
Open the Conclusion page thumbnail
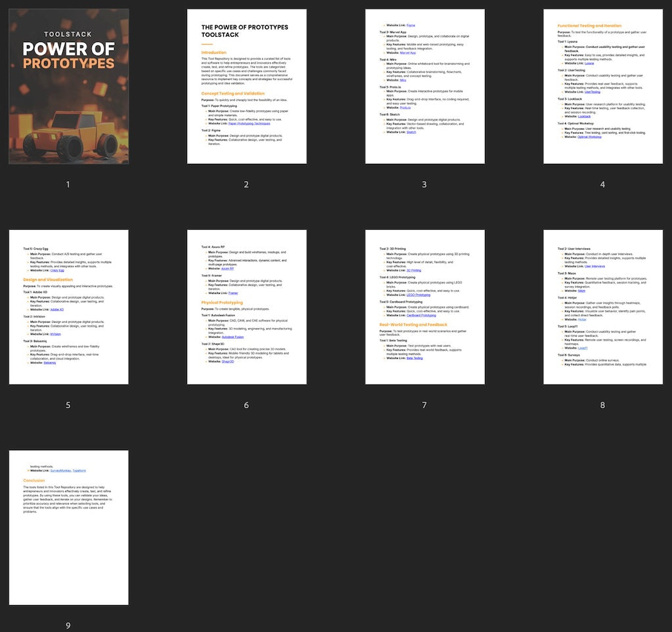click(x=68, y=526)
